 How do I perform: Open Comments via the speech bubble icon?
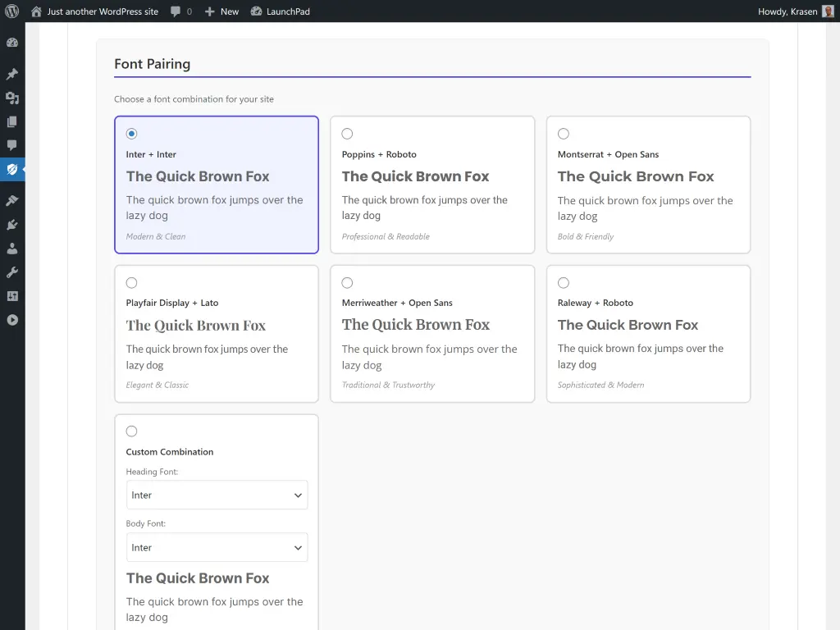(12, 146)
